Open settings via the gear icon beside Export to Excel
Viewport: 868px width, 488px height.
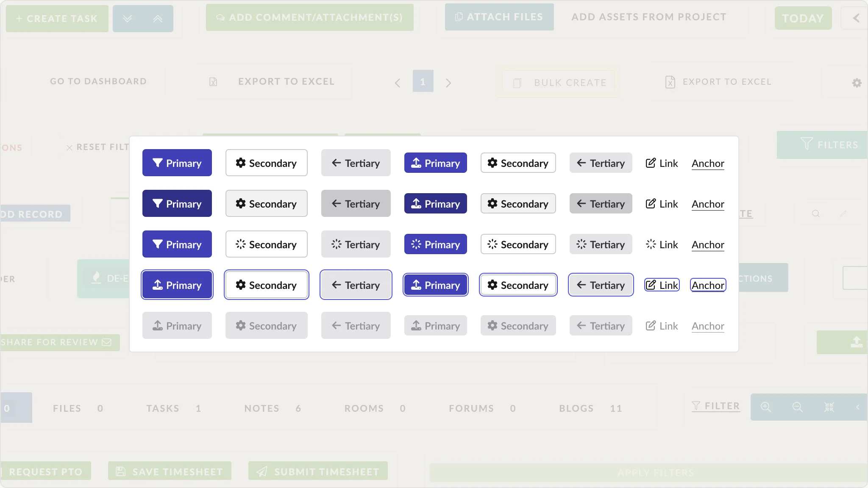tap(857, 83)
